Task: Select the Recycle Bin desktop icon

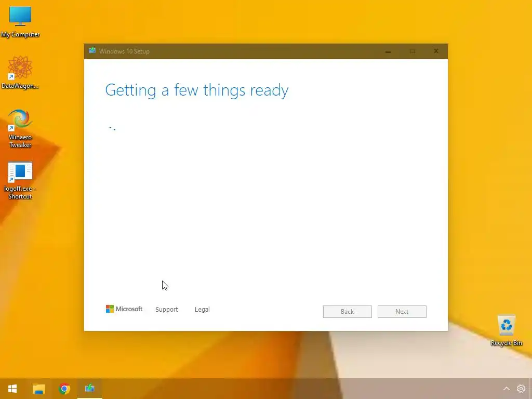Action: (506, 330)
